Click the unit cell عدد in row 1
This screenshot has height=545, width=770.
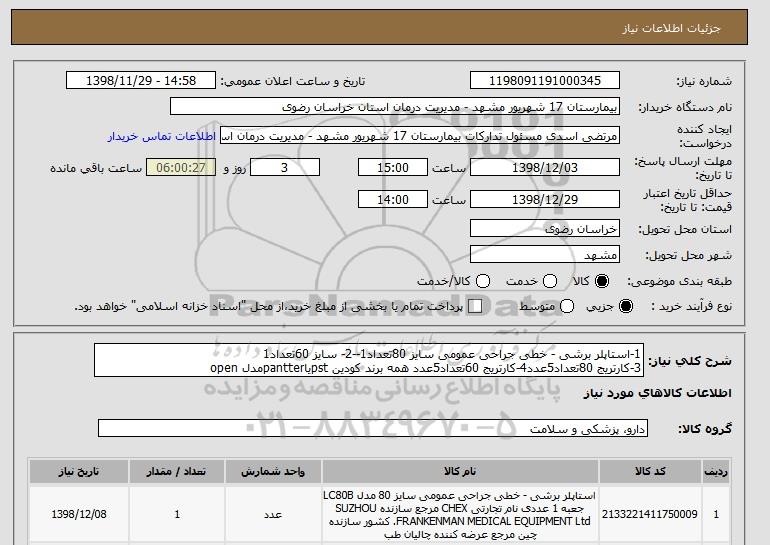273,515
